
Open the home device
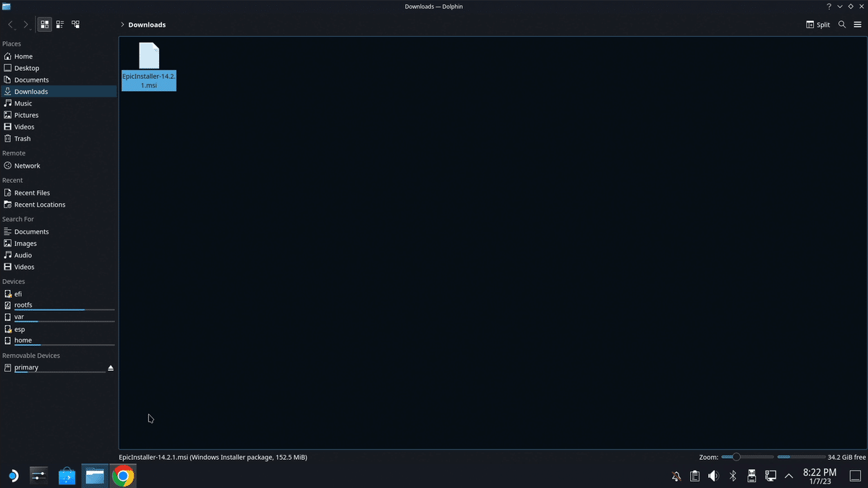pos(58,341)
